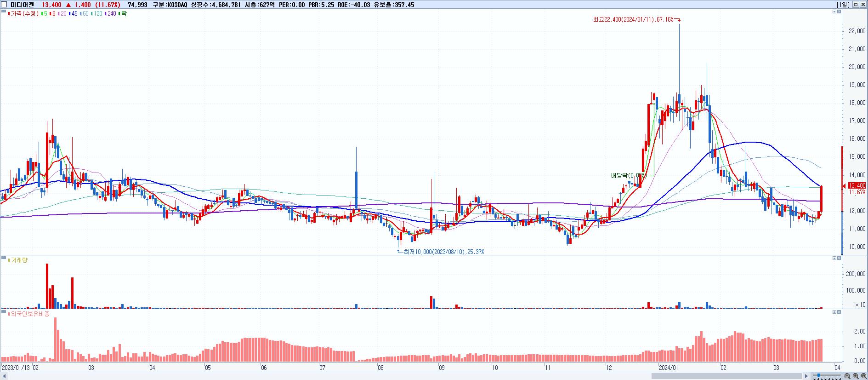Viewport: 868px width, 380px height.
Task: Click the 11.67% label under the price tag
Action: 857,192
